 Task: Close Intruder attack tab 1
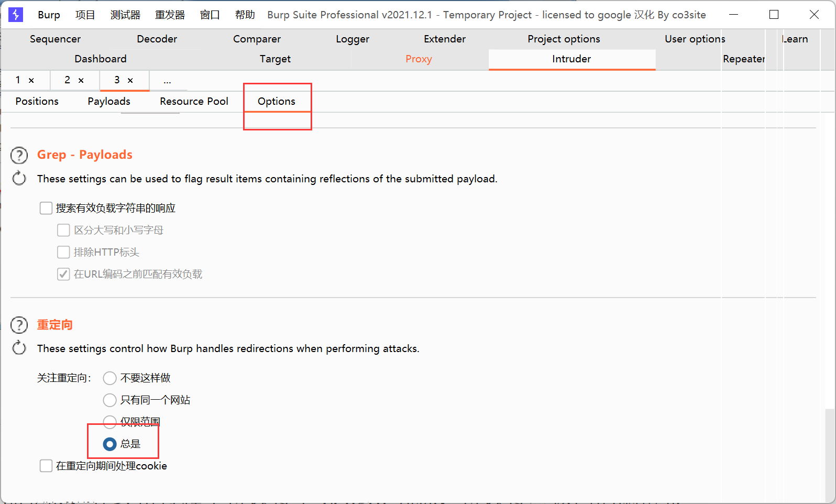coord(31,80)
